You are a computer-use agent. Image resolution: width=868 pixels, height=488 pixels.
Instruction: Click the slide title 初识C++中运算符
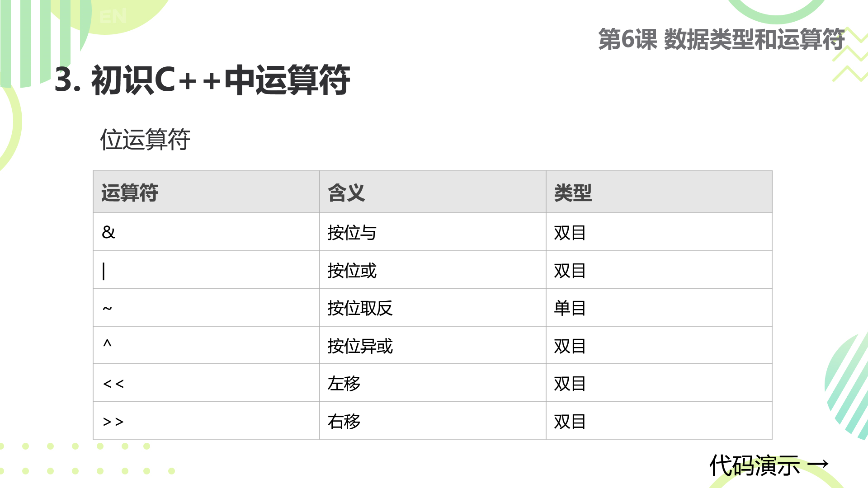(x=202, y=80)
